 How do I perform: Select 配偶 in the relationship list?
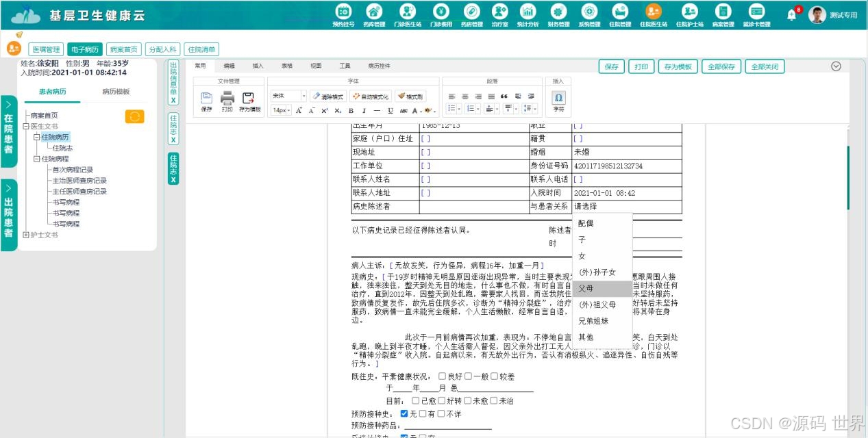coord(602,223)
